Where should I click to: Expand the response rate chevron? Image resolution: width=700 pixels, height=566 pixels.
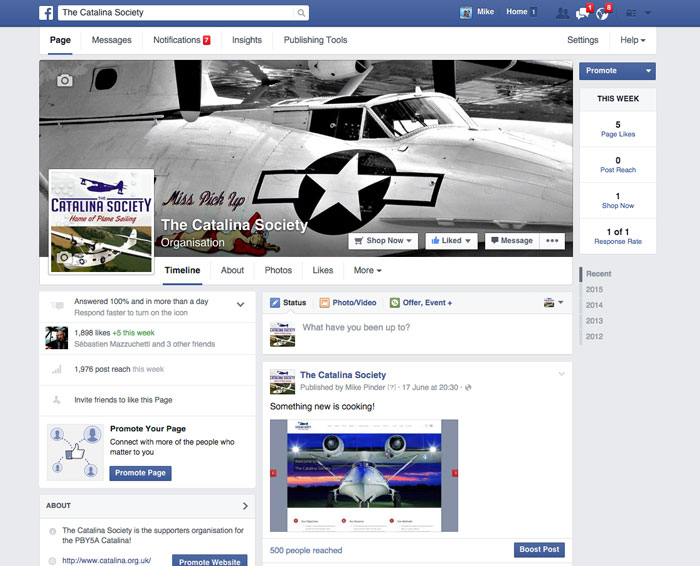[x=240, y=305]
